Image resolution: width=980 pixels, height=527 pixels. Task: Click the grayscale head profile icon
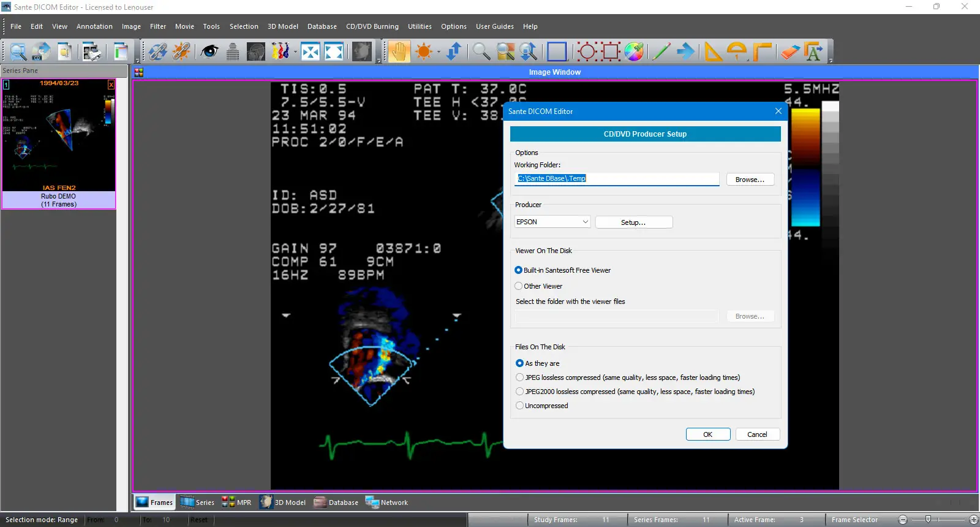[256, 51]
